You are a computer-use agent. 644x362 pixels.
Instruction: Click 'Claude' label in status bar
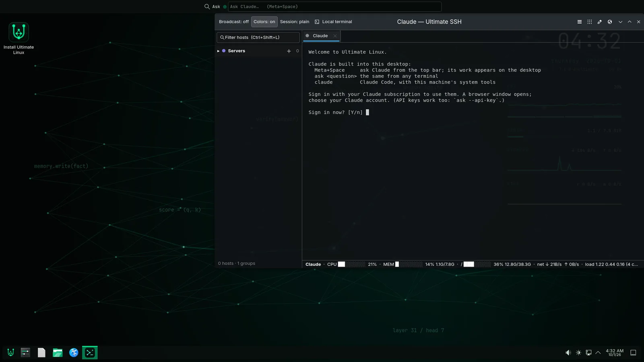tap(313, 264)
